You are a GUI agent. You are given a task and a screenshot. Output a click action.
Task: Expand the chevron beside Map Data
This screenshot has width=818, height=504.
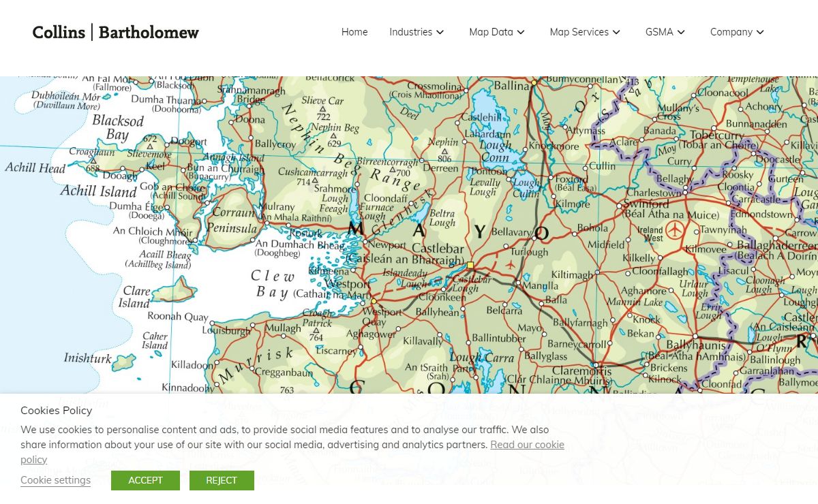521,32
